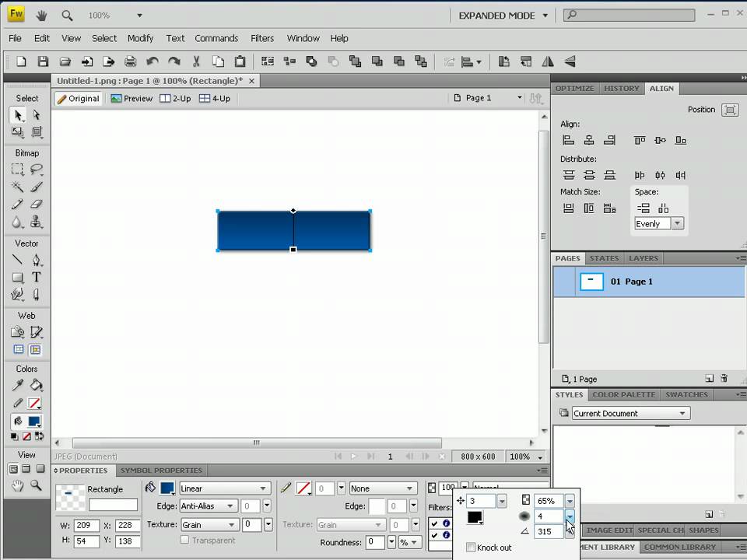Open the stroke None category dropdown
The height and width of the screenshot is (560, 747).
coord(383,488)
